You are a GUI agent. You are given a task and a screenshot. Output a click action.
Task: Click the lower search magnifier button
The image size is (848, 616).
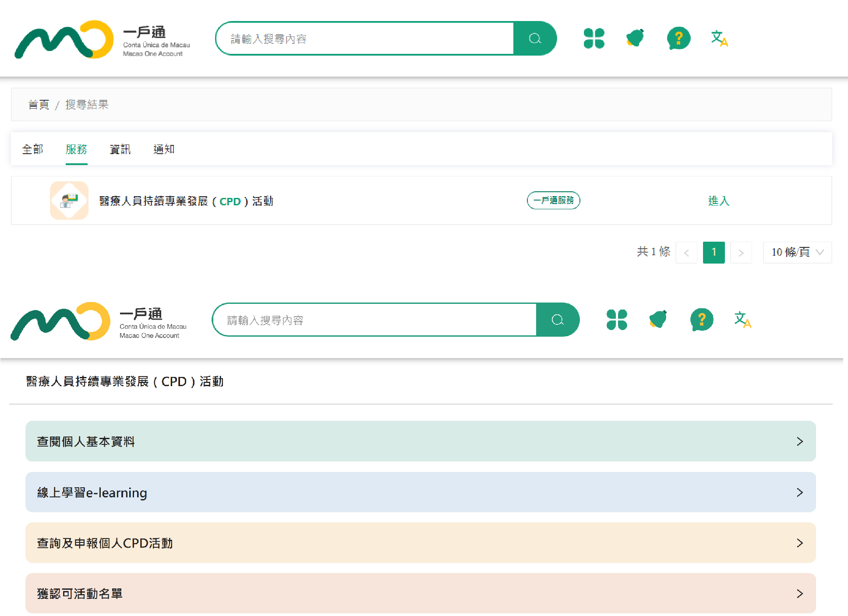pyautogui.click(x=557, y=320)
